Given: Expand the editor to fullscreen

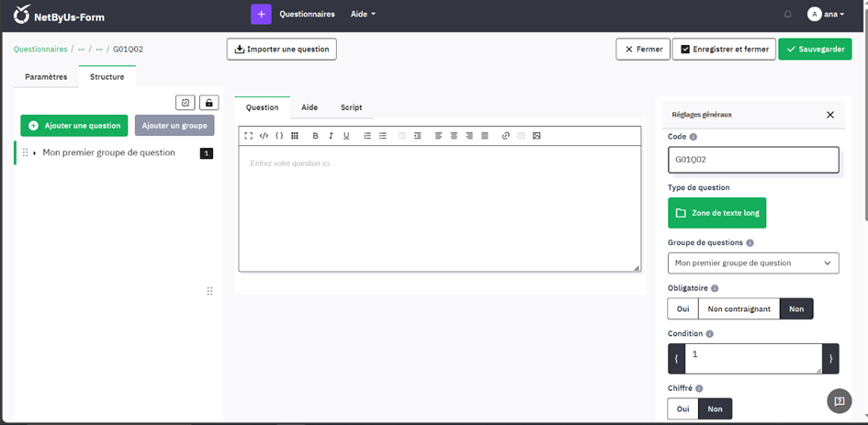Looking at the screenshot, I should click(x=248, y=136).
